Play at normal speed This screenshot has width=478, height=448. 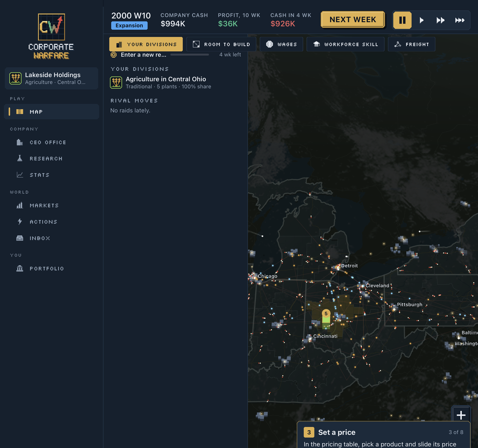coord(421,20)
